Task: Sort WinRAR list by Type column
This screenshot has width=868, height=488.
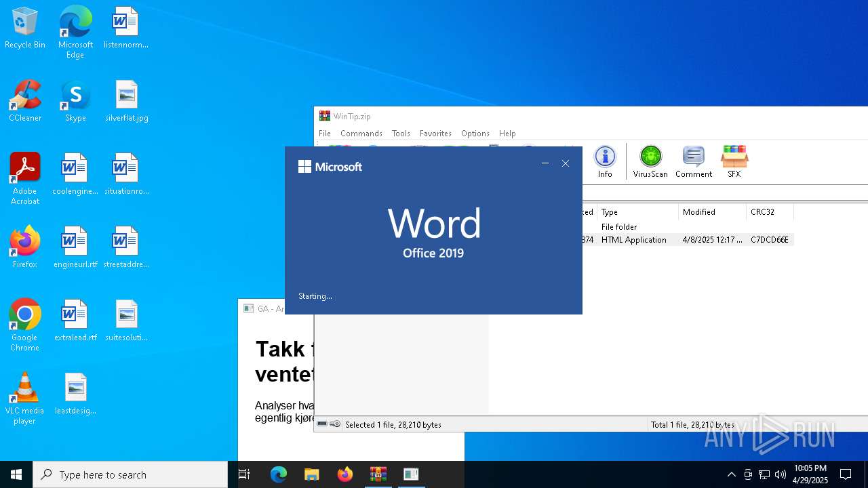Action: tap(637, 212)
